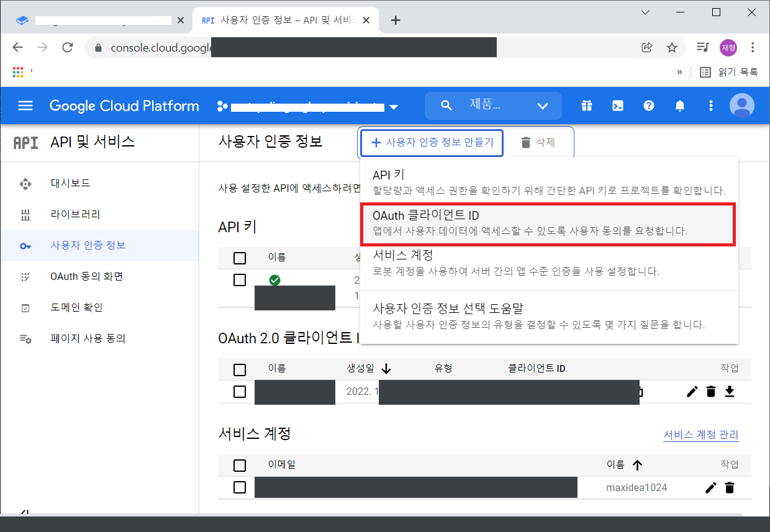Click the maxidea1024 name cell
The width and height of the screenshot is (770, 532).
point(636,488)
